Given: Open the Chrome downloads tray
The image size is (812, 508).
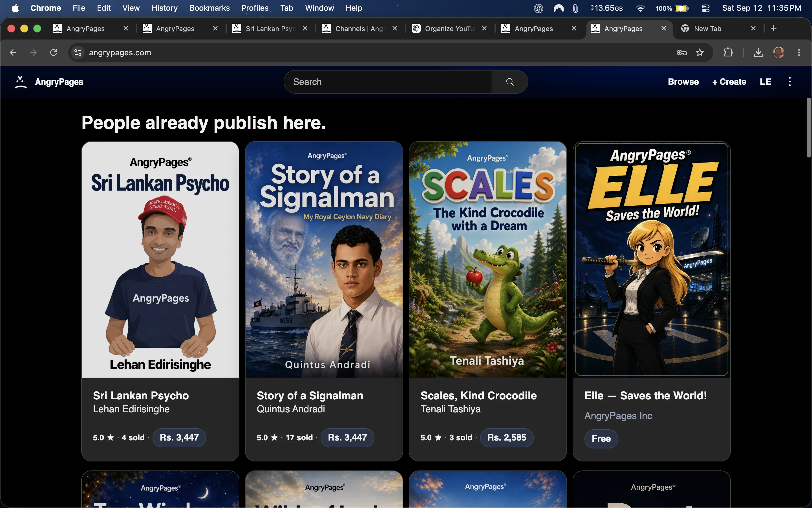Looking at the screenshot, I should 758,52.
